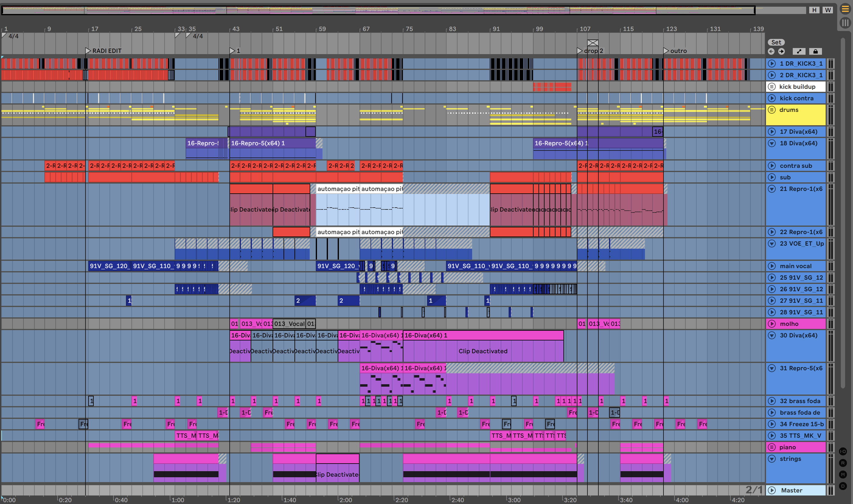853x504 pixels.
Task: Toggle the I-O section visibility
Action: coord(843,451)
